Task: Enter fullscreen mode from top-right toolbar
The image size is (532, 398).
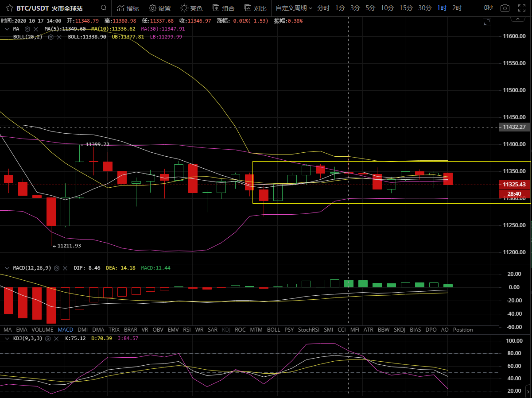Action: pos(522,8)
